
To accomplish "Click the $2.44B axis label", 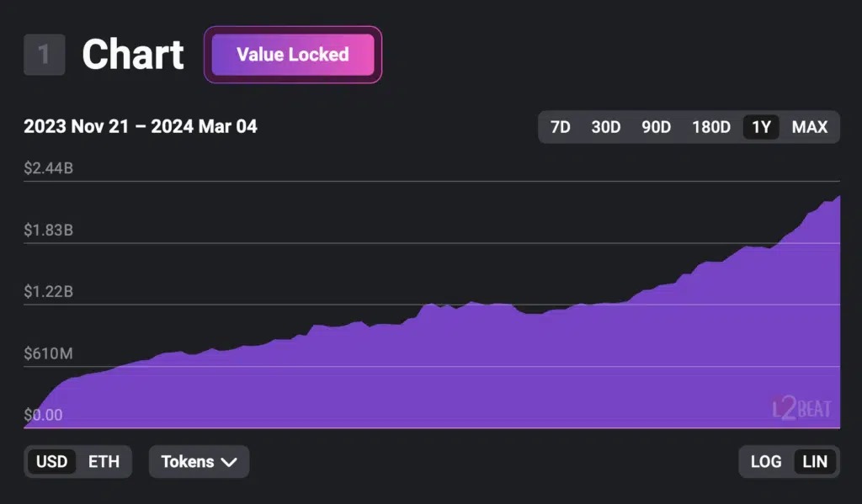I will pos(48,168).
